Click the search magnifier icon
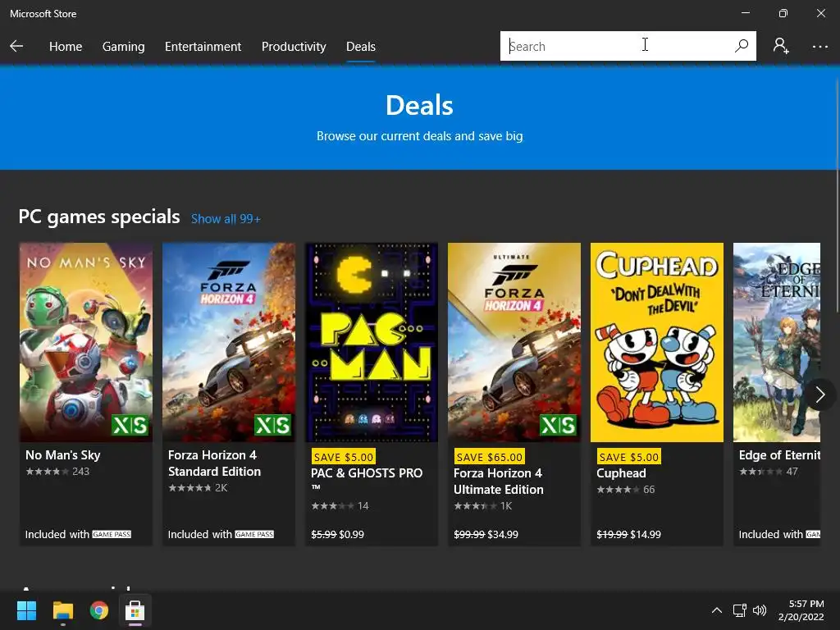The image size is (840, 630). pyautogui.click(x=742, y=46)
